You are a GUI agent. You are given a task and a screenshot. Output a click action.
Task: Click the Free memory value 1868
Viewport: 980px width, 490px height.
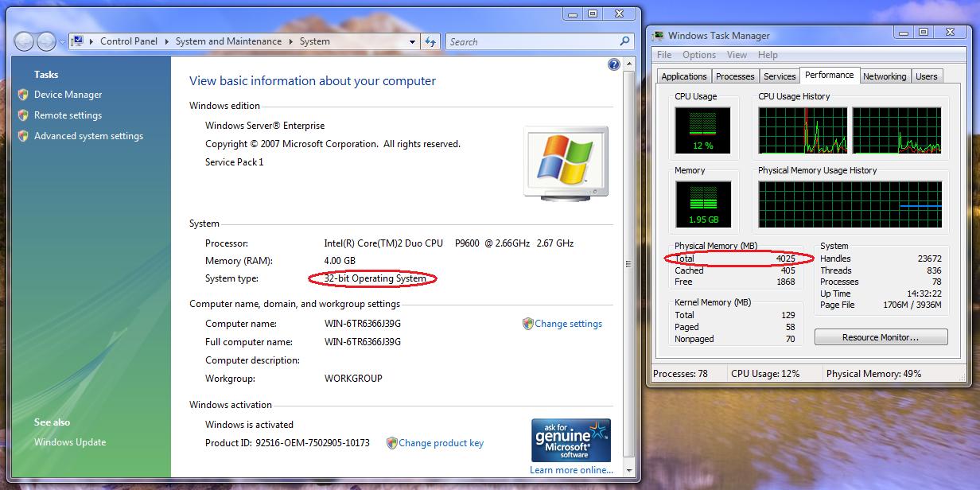(786, 282)
